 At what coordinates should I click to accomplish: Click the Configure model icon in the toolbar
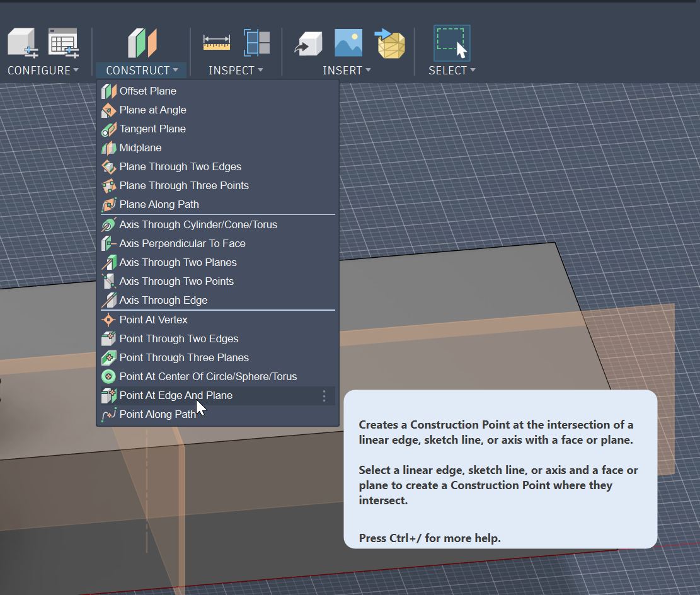[22, 43]
